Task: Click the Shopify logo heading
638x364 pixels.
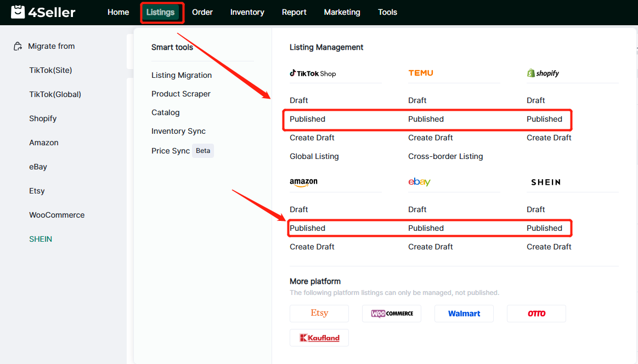Action: [x=543, y=73]
